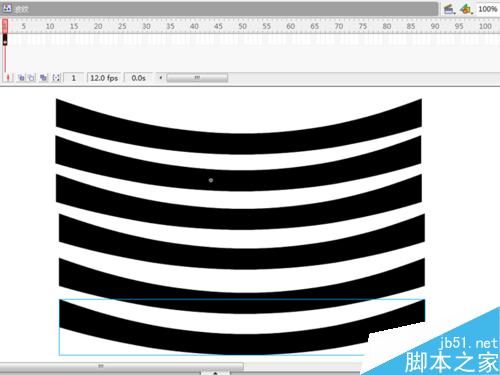Click frame 95 on the timeline ruler
This screenshot has height=375, width=500.
pos(459,26)
